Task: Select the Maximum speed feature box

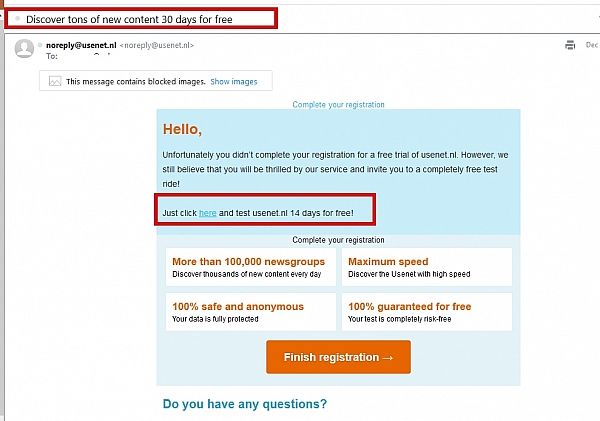Action: click(427, 267)
